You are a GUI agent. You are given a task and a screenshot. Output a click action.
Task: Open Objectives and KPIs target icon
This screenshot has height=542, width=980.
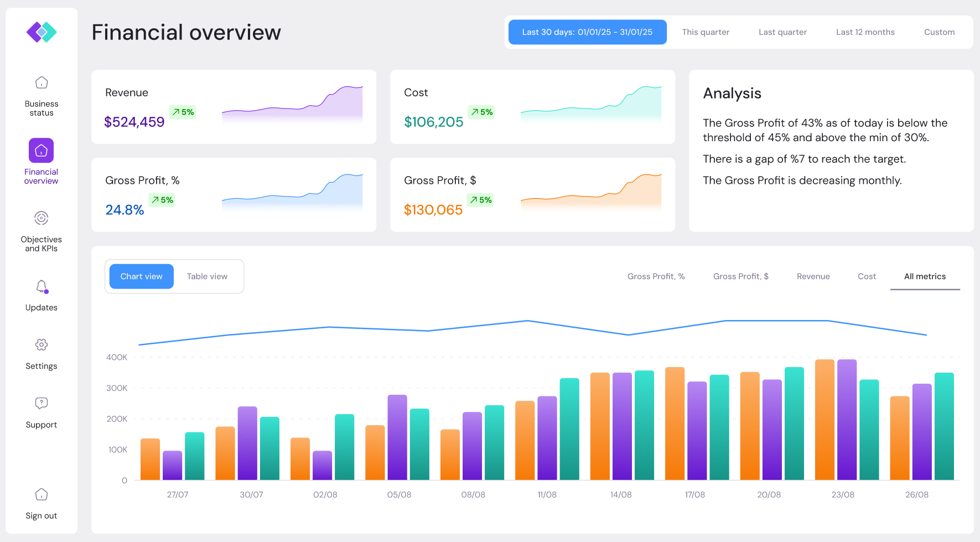42,218
